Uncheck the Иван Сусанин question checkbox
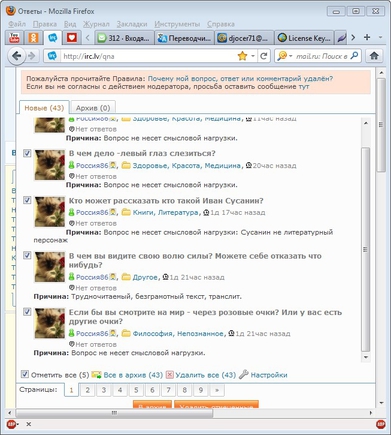391x435 pixels. (x=27, y=200)
